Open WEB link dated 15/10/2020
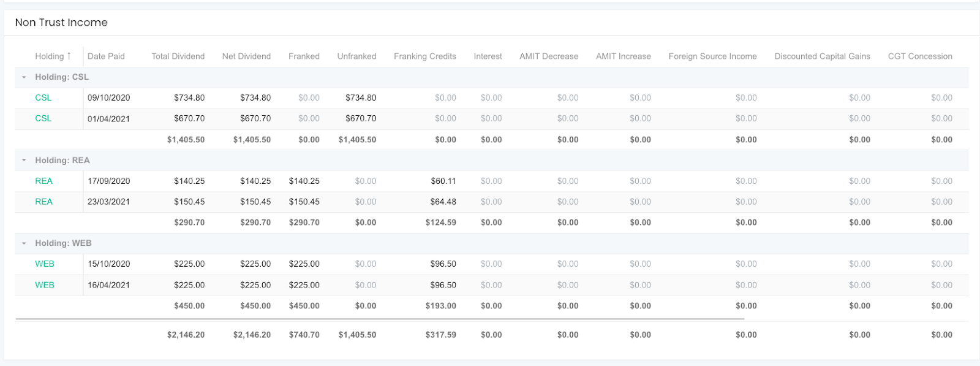Viewport: 980px width, 366px height. pos(45,264)
